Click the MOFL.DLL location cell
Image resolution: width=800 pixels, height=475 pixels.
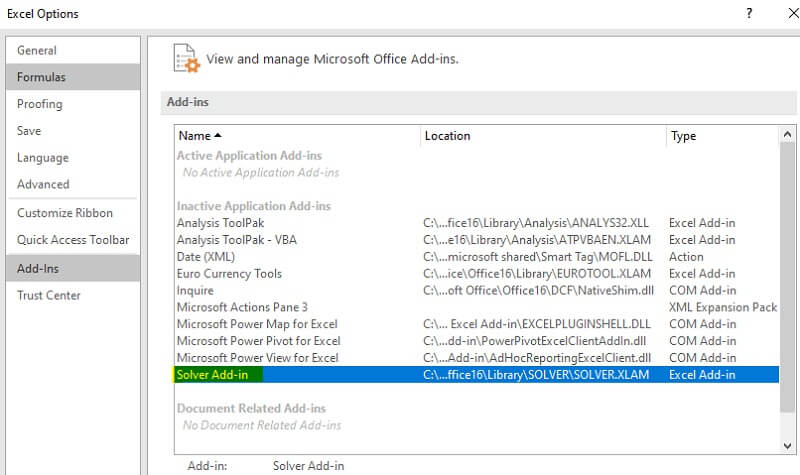(x=538, y=257)
